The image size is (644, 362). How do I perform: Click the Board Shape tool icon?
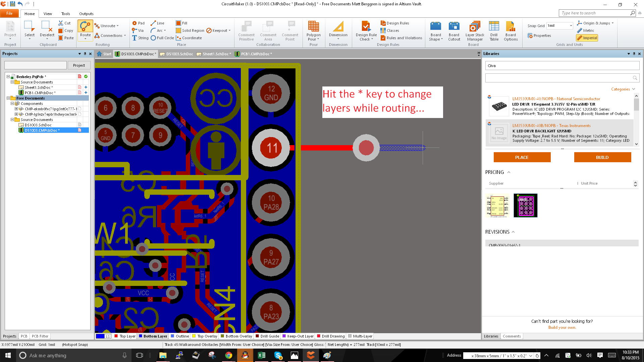[435, 30]
